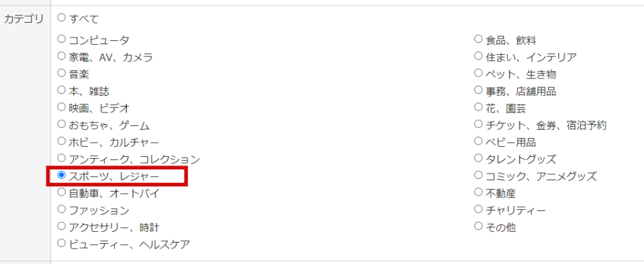
Task: Click the スポーツ、レジャー radio button
Action: [62, 175]
